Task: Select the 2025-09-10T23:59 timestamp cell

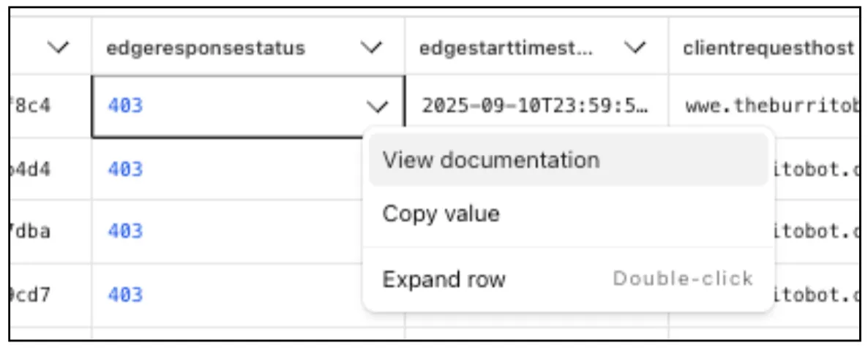Action: coord(535,106)
